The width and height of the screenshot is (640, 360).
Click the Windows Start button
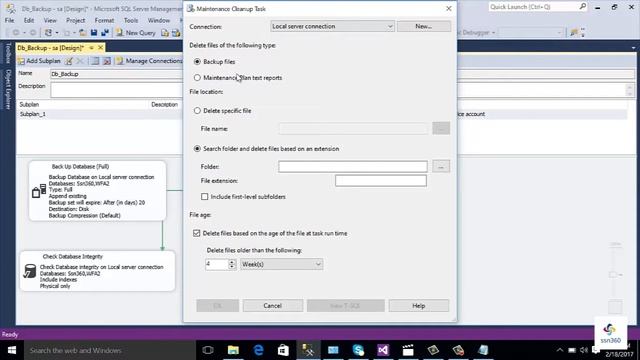point(12,350)
